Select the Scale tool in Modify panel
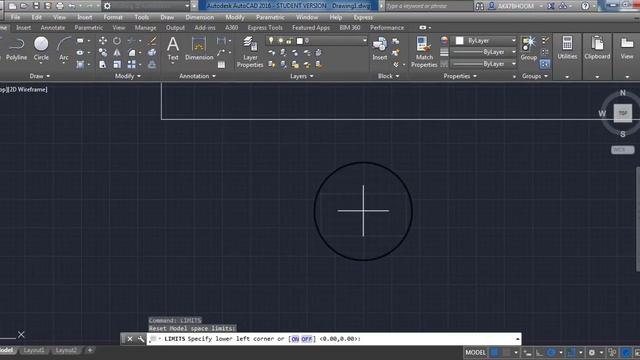The height and width of the screenshot is (360, 640). (117, 64)
